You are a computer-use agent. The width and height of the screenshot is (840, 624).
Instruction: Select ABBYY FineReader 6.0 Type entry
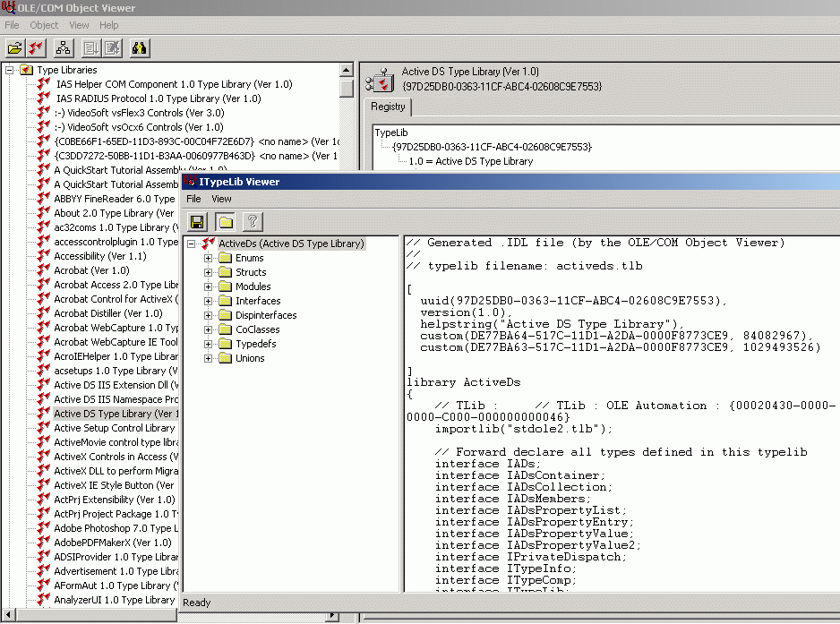(x=114, y=199)
